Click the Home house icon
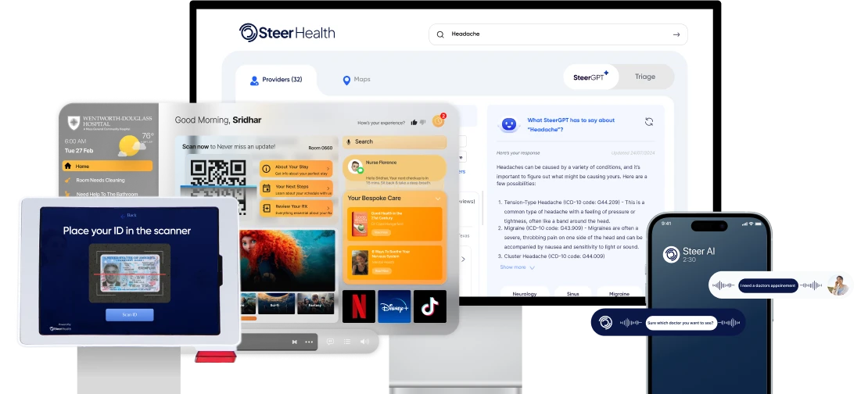 tap(67, 166)
